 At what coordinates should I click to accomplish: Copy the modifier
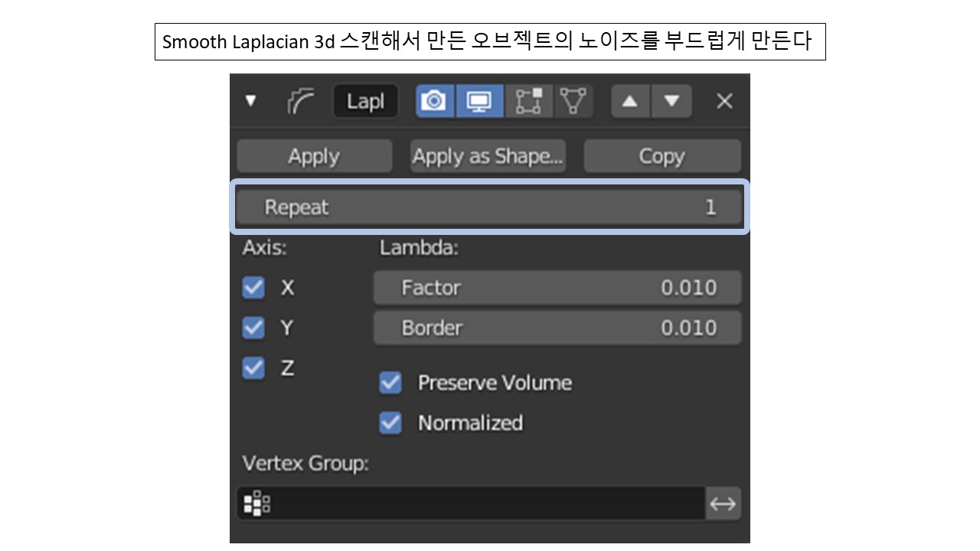tap(662, 155)
